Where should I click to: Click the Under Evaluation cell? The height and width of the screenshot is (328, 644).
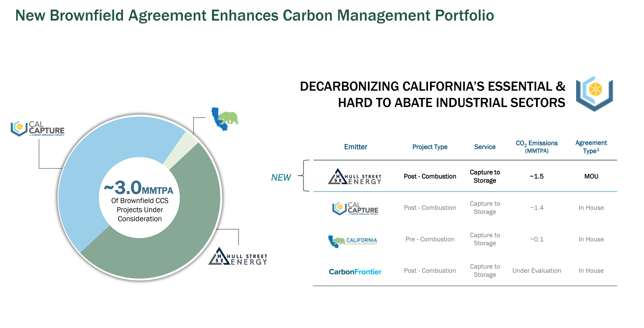point(537,271)
